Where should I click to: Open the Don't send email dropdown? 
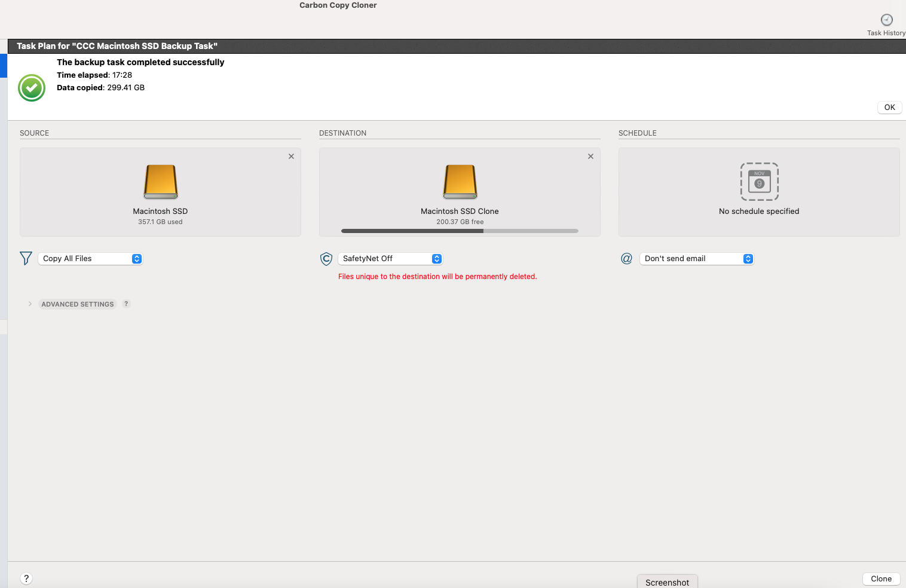pyautogui.click(x=697, y=259)
